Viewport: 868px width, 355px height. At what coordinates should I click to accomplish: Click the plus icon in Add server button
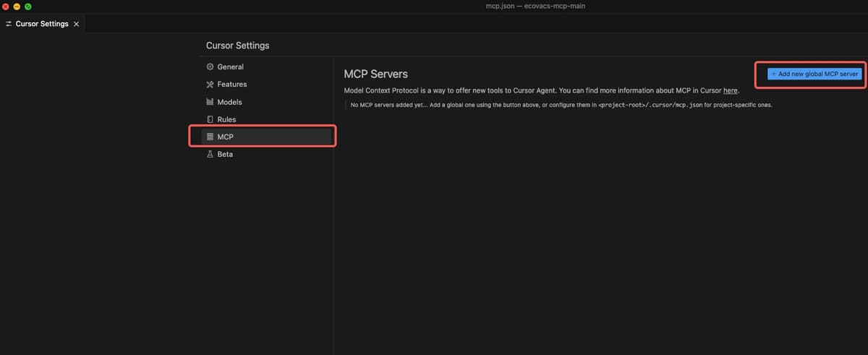pyautogui.click(x=774, y=74)
